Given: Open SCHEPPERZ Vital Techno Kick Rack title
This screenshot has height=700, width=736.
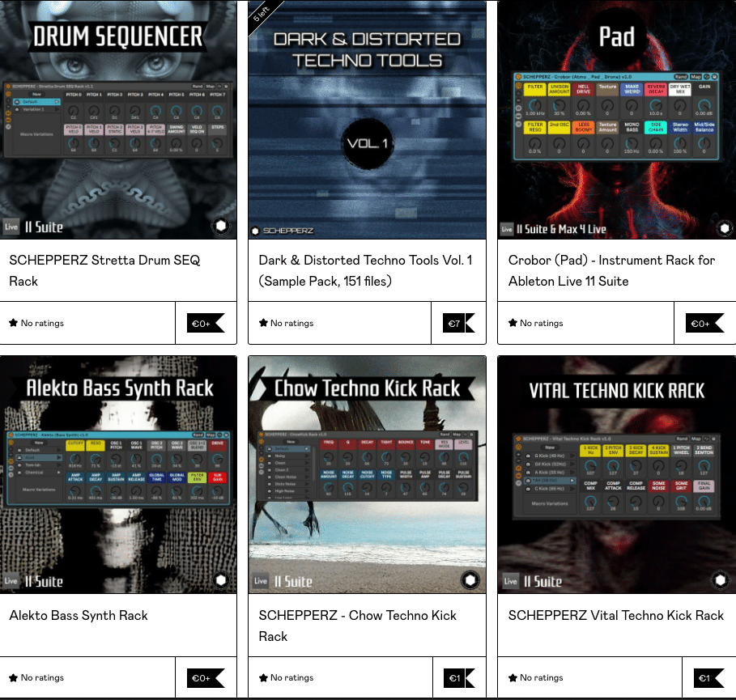Looking at the screenshot, I should pyautogui.click(x=616, y=616).
